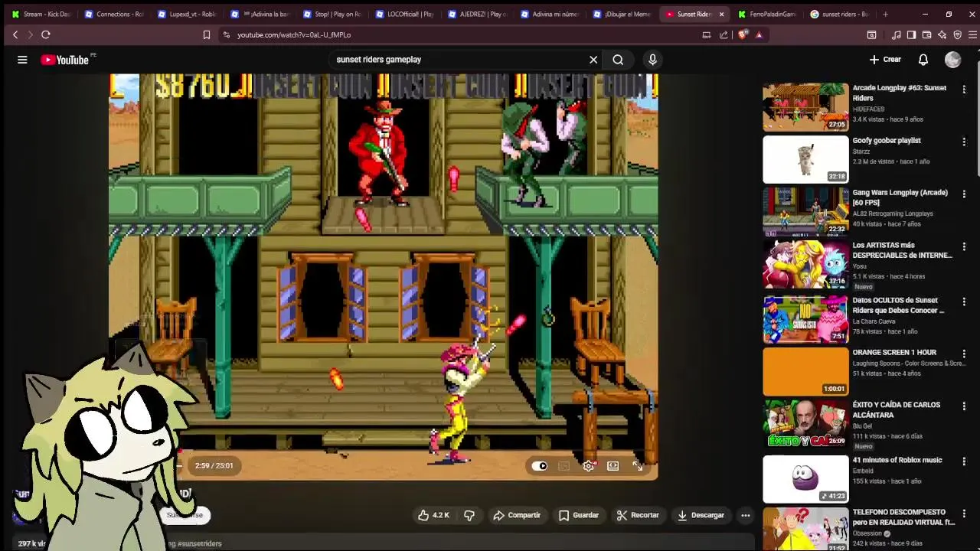Viewport: 980px width, 551px height.
Task: Open the player settings gear
Action: [x=589, y=465]
